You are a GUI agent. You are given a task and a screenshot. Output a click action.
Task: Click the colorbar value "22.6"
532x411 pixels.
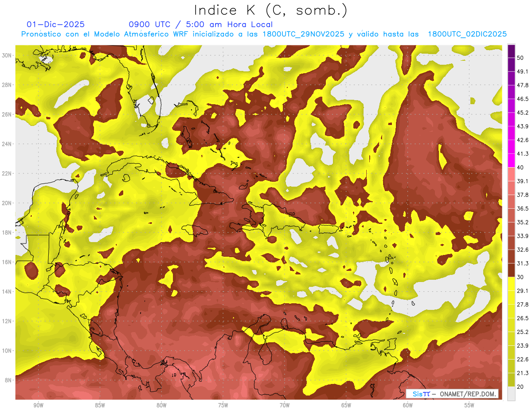522,359
